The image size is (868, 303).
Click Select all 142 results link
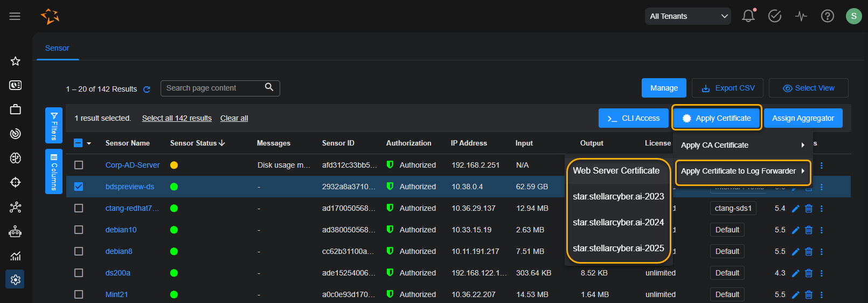pos(177,118)
